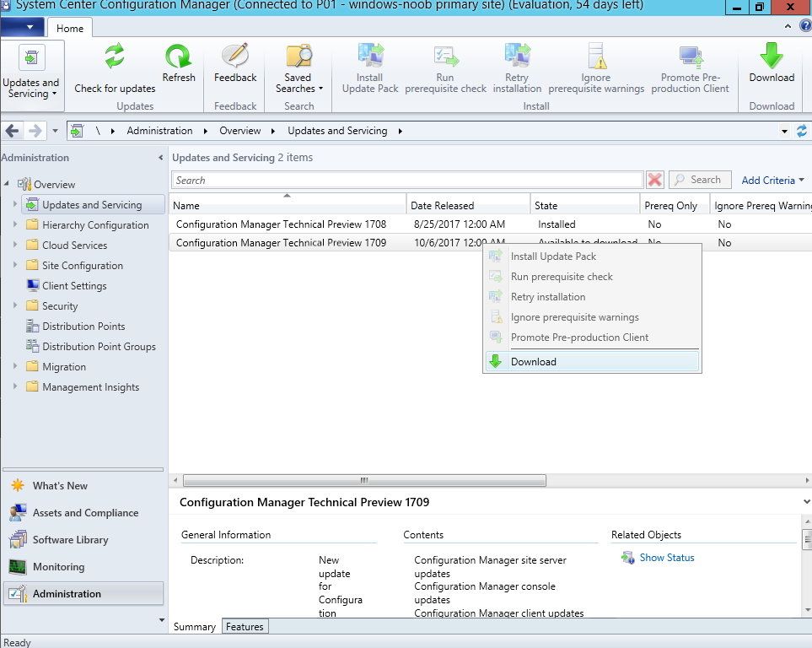Clear the search with the red X icon
The width and height of the screenshot is (812, 648).
pos(654,180)
